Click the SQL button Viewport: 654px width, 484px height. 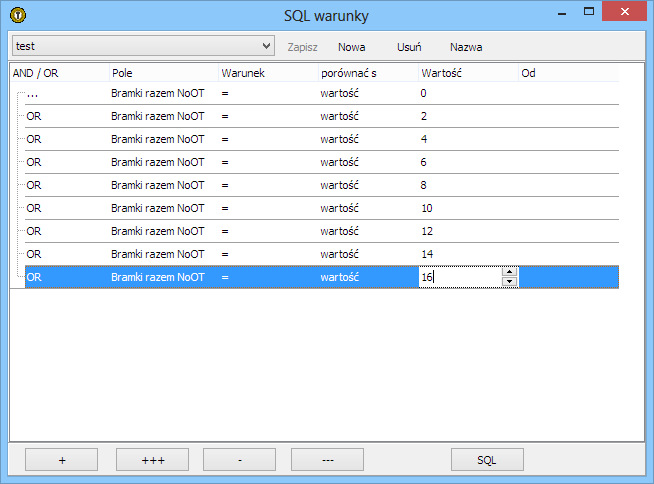pyautogui.click(x=487, y=460)
